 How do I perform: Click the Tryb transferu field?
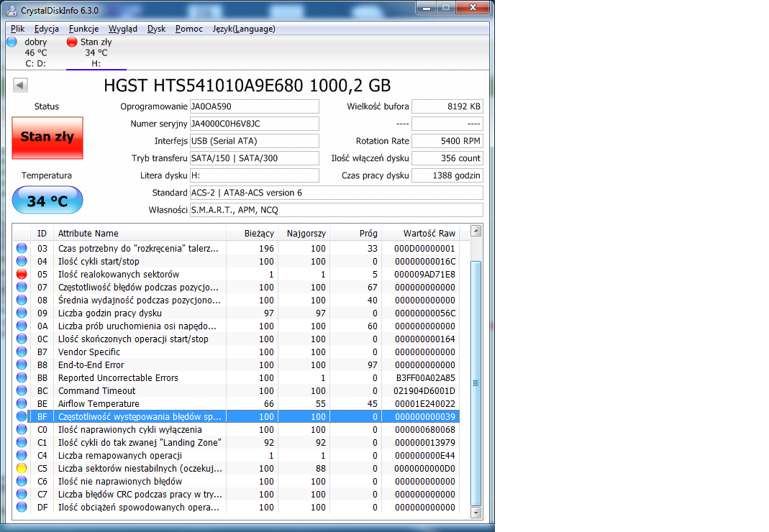(255, 158)
